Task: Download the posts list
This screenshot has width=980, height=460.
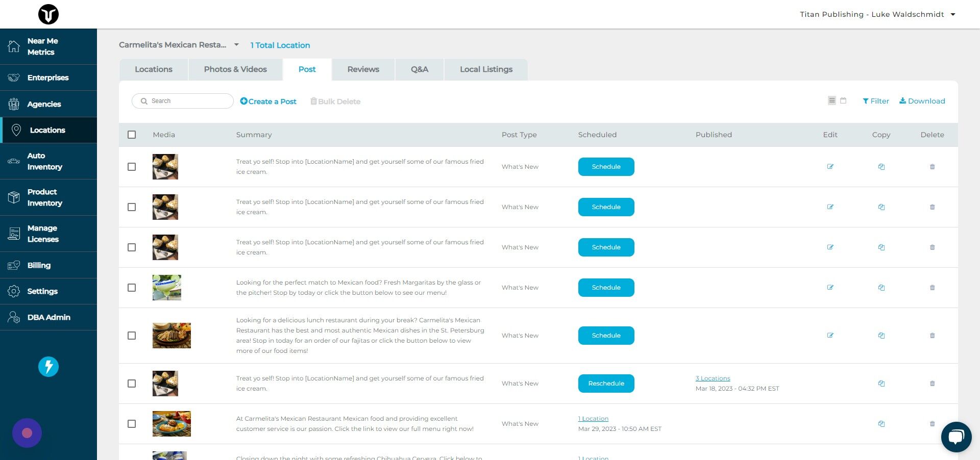Action: (922, 101)
